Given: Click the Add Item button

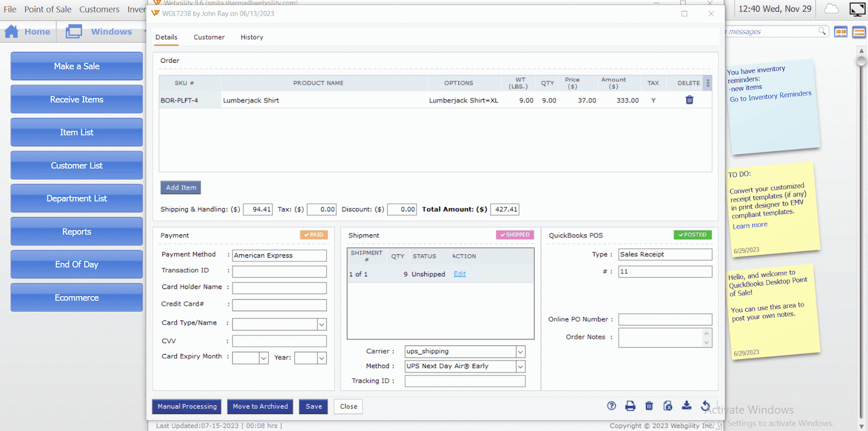Looking at the screenshot, I should coord(181,188).
